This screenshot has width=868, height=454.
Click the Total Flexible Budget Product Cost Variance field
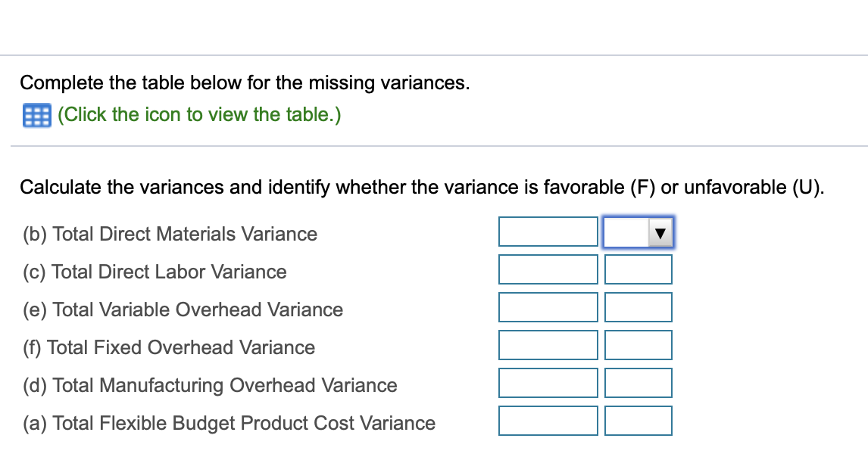tap(548, 420)
